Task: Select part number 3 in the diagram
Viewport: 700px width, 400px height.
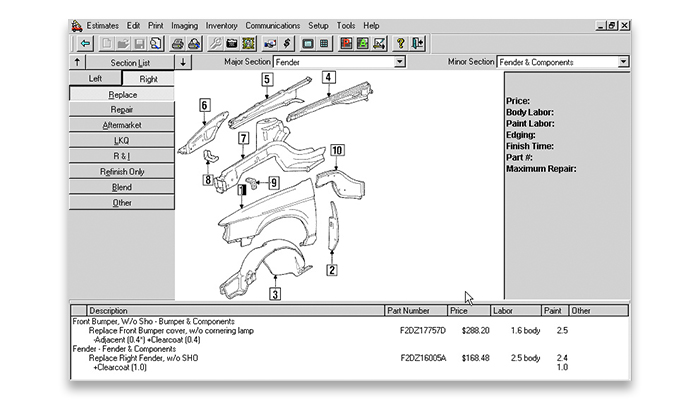Action: [x=275, y=294]
